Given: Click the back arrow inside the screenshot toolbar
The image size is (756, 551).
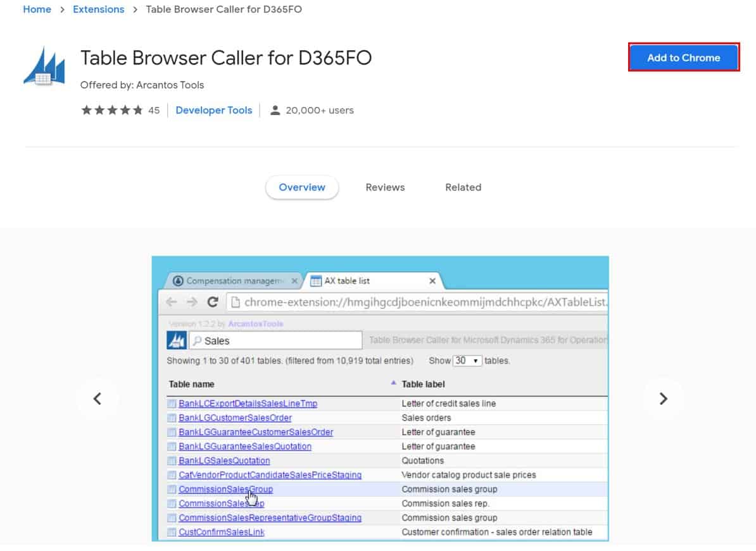Looking at the screenshot, I should coord(172,302).
